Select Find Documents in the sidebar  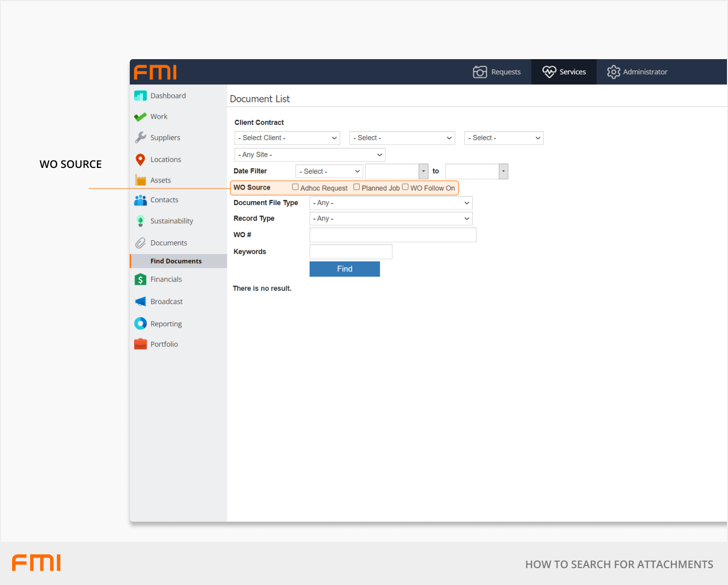pyautogui.click(x=176, y=261)
